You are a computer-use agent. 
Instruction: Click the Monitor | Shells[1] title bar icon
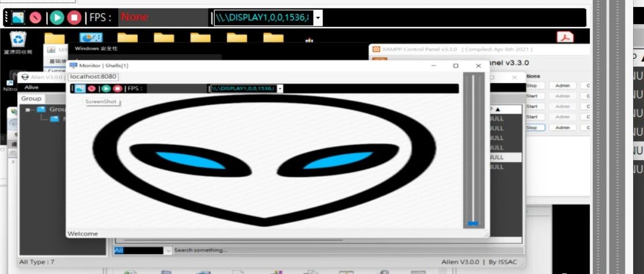click(73, 66)
